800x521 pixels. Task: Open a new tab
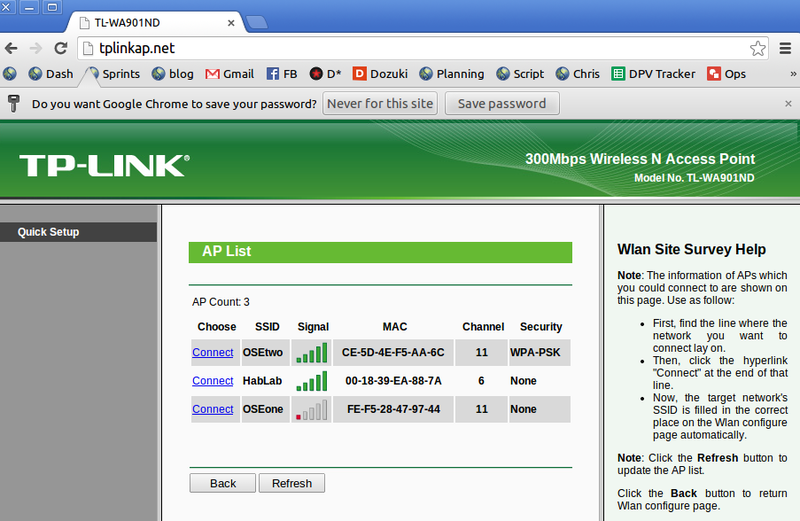257,22
